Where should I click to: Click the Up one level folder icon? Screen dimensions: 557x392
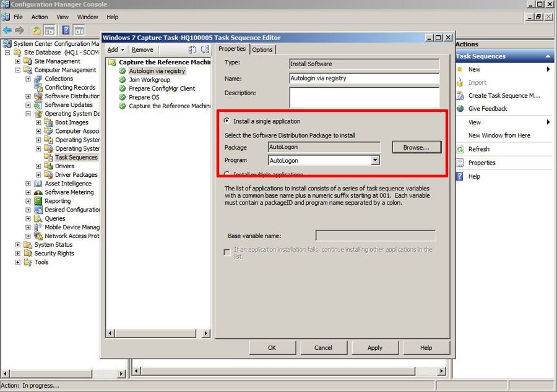pyautogui.click(x=37, y=30)
